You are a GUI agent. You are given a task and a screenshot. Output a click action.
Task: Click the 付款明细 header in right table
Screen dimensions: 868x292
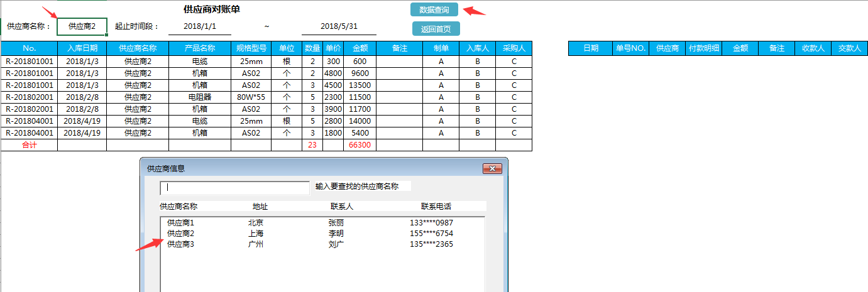tap(704, 48)
